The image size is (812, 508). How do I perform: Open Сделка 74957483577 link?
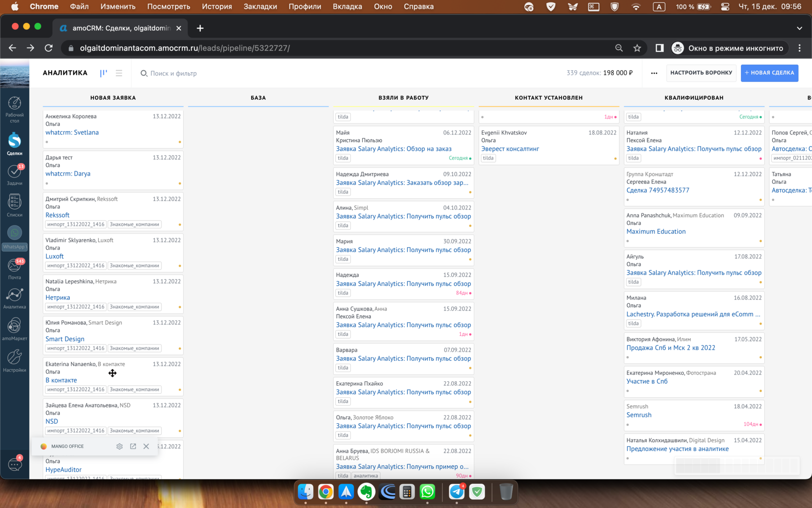click(x=658, y=191)
